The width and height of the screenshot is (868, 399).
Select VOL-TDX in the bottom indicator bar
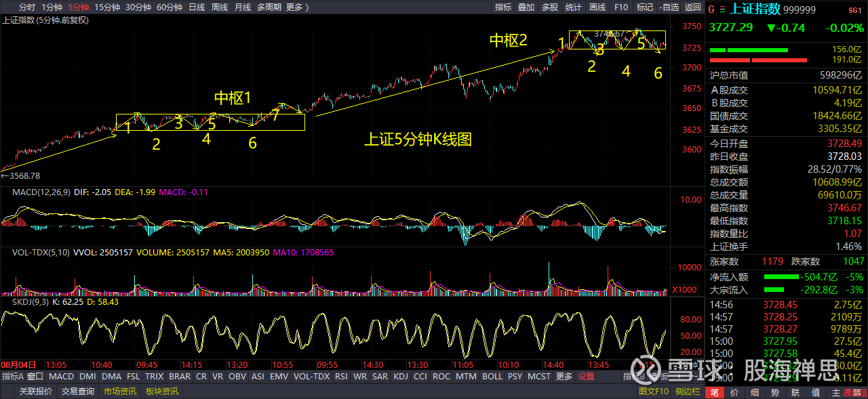311,377
